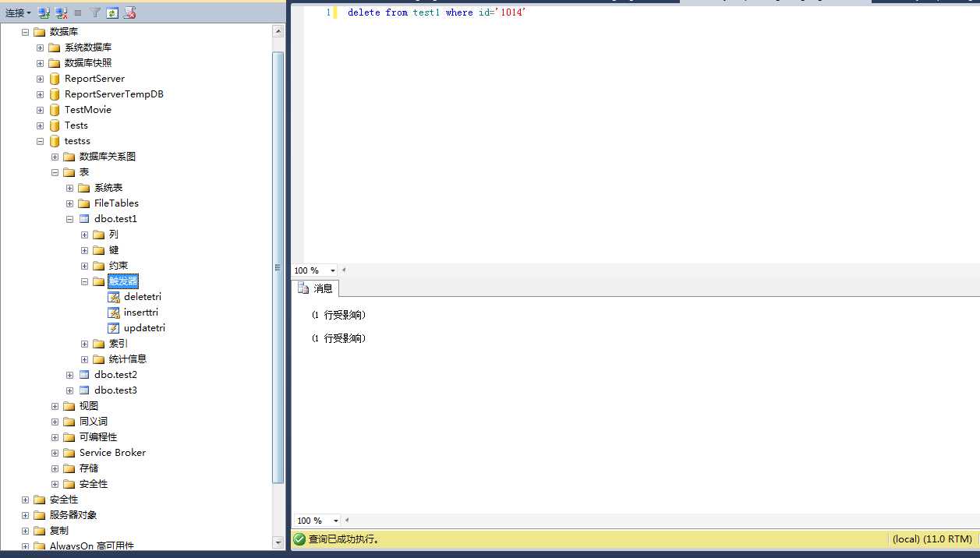Expand the 服务器对象 node
The height and width of the screenshot is (558, 980).
pyautogui.click(x=25, y=515)
